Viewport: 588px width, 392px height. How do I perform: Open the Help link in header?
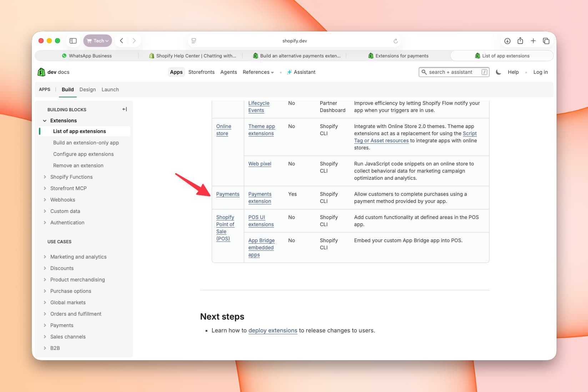pyautogui.click(x=513, y=72)
